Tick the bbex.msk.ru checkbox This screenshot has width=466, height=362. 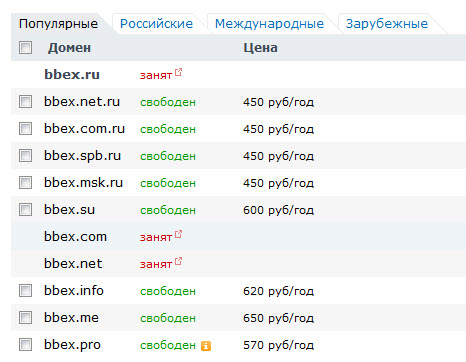25,182
